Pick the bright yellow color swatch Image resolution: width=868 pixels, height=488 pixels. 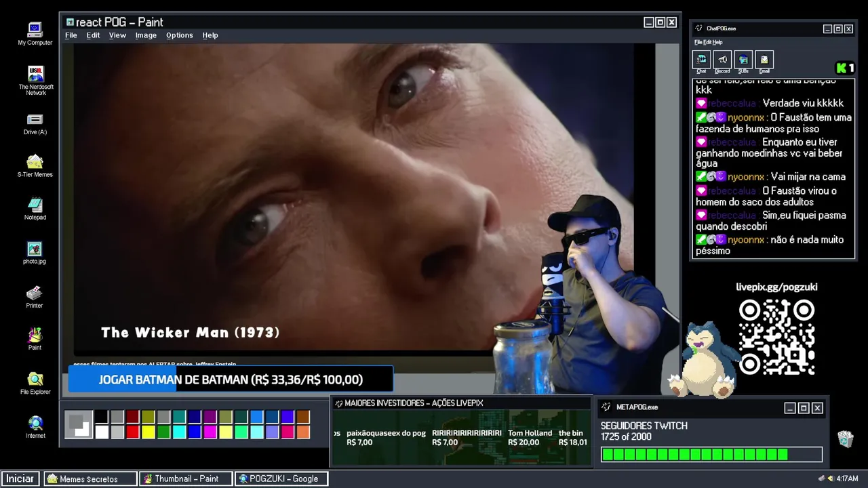(149, 432)
